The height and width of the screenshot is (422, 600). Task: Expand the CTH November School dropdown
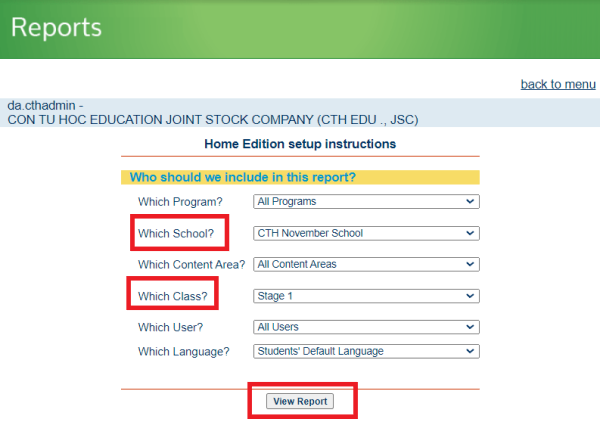[x=366, y=233]
